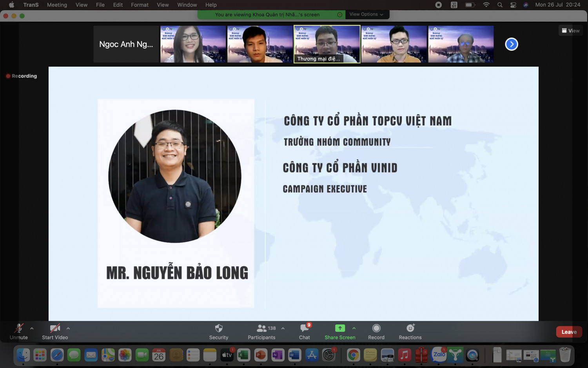Open Messages from the Dock
This screenshot has height=368, width=588.
74,355
